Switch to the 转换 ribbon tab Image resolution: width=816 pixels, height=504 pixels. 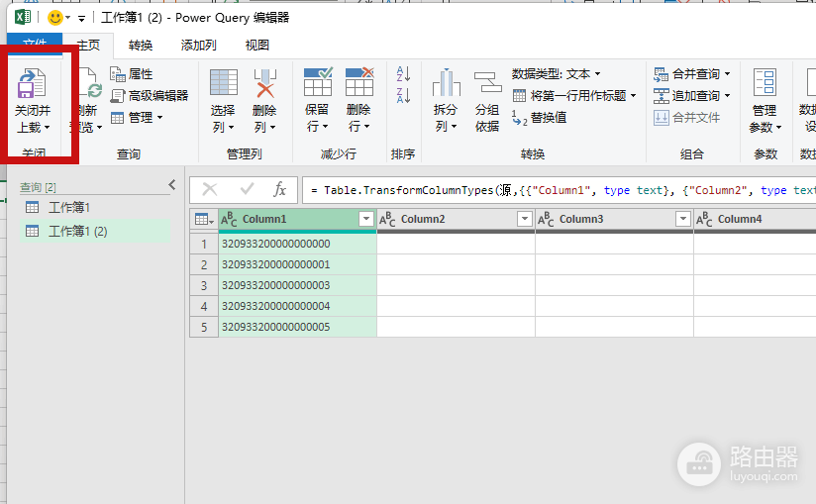coord(141,46)
